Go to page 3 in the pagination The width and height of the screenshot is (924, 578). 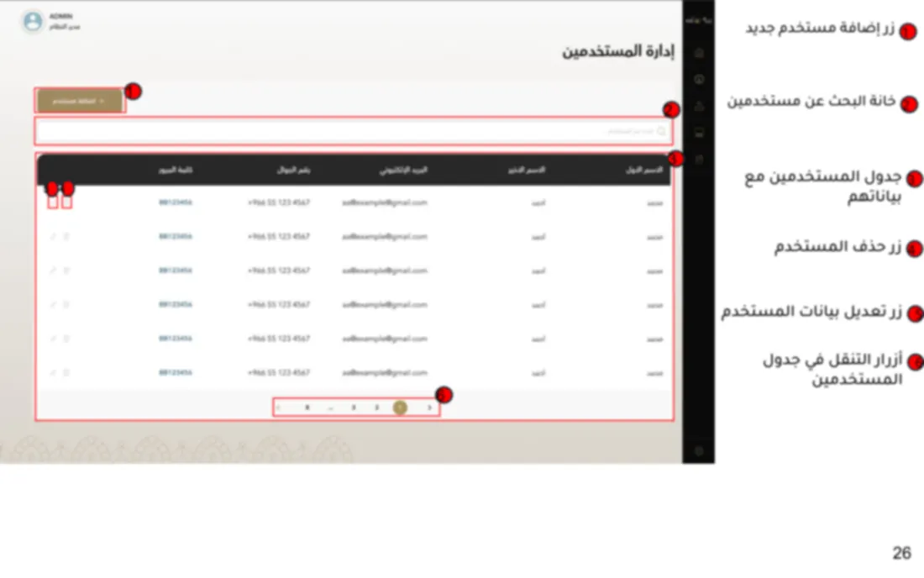click(x=354, y=407)
